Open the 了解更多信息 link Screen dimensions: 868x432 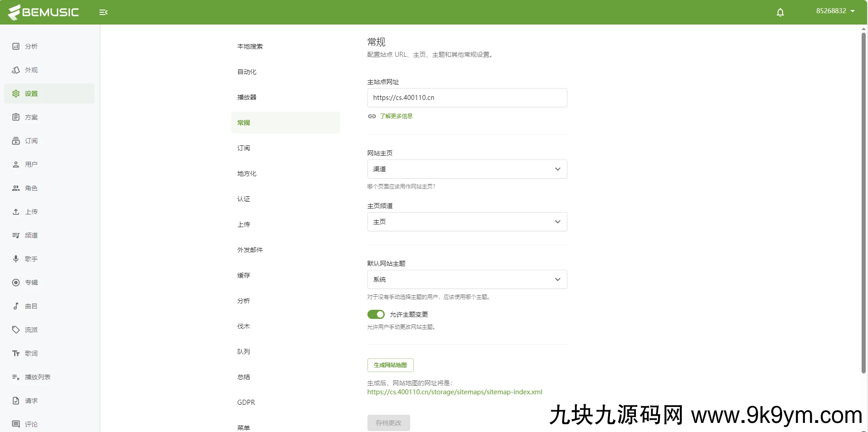[x=396, y=116]
